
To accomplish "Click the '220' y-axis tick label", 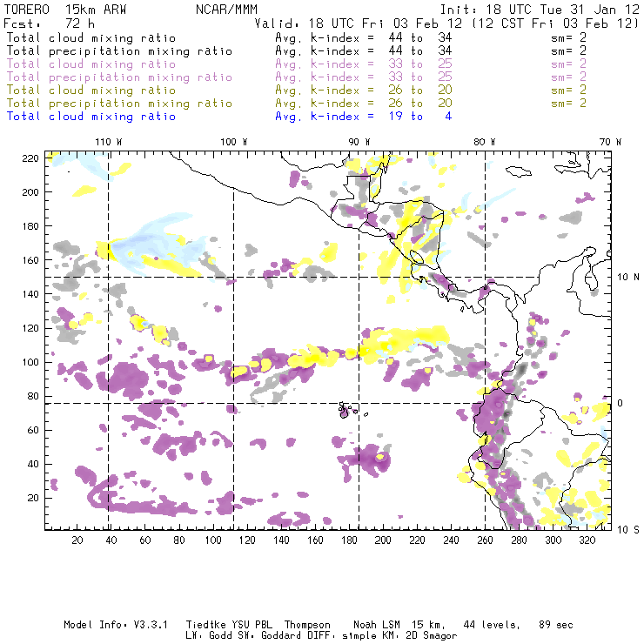I will [x=30, y=158].
